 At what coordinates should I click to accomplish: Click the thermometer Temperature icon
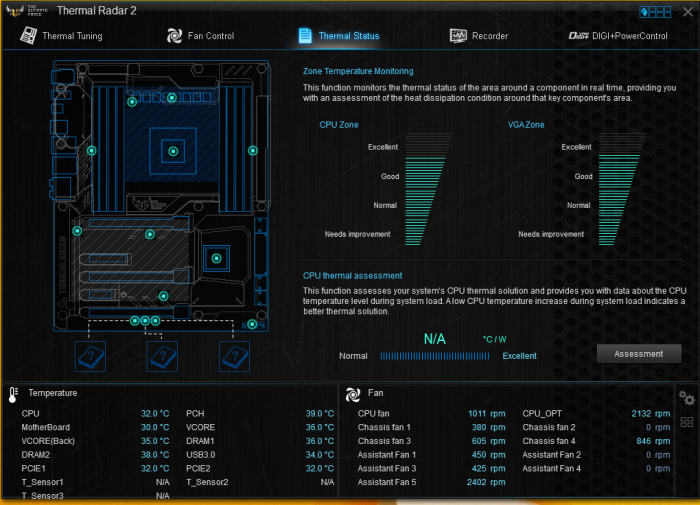coord(13,395)
